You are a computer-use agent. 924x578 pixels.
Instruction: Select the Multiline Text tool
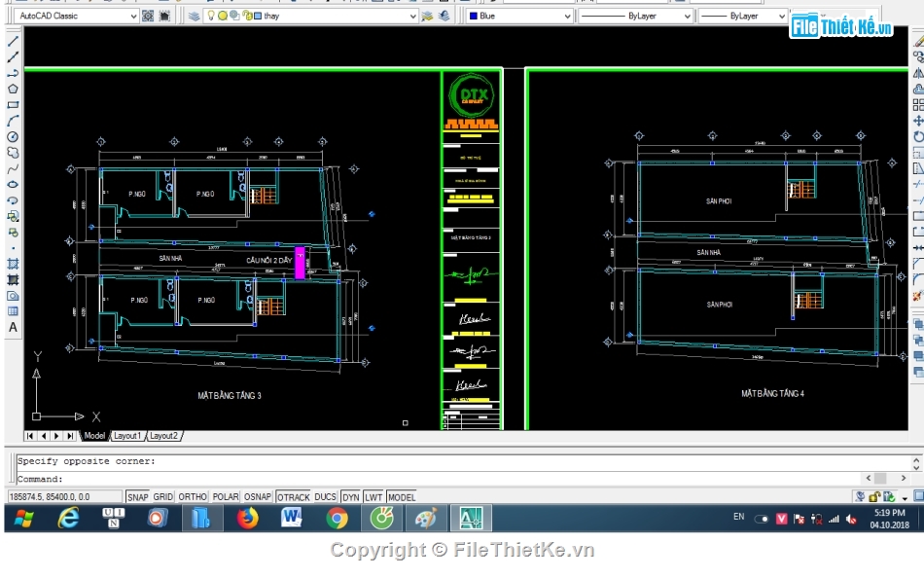pyautogui.click(x=13, y=327)
